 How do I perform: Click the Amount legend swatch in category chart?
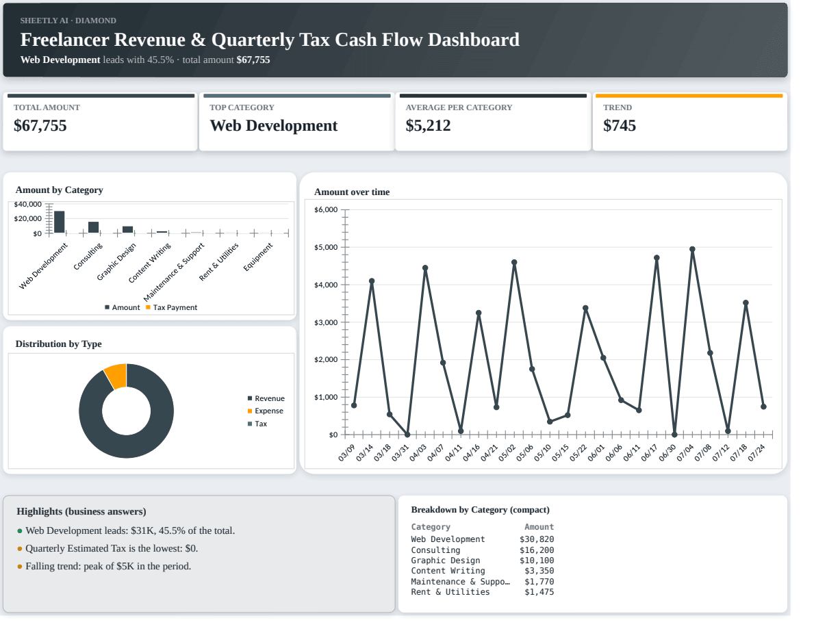(107, 307)
